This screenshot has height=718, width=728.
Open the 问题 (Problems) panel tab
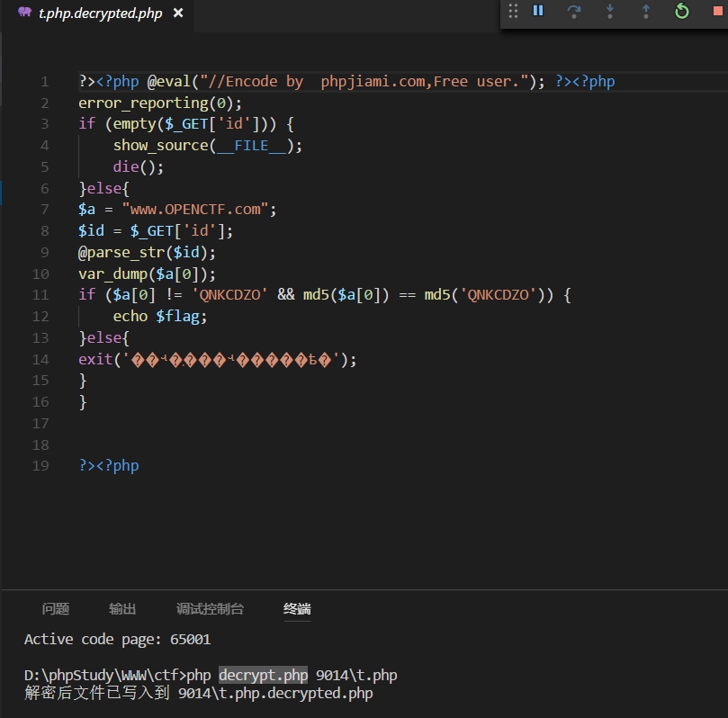56,608
